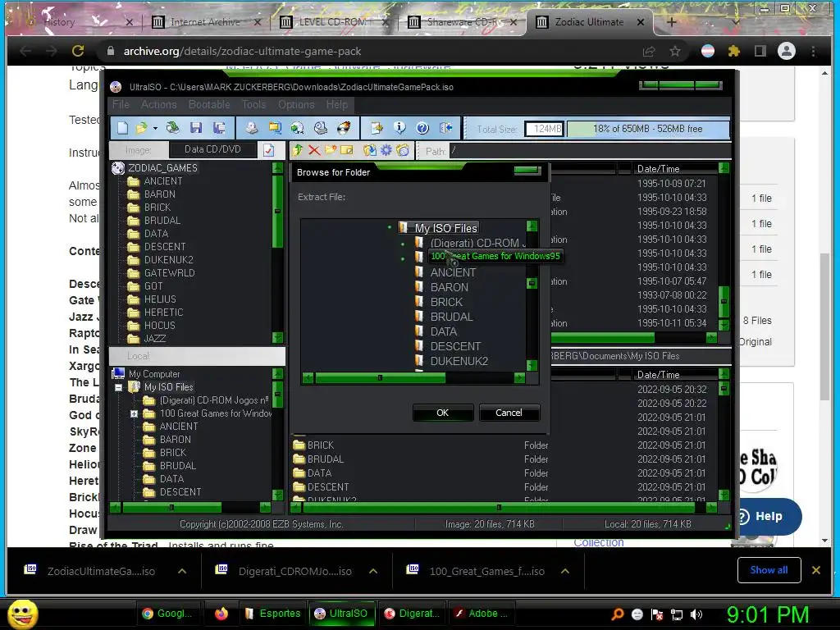Open the Options menu

296,104
